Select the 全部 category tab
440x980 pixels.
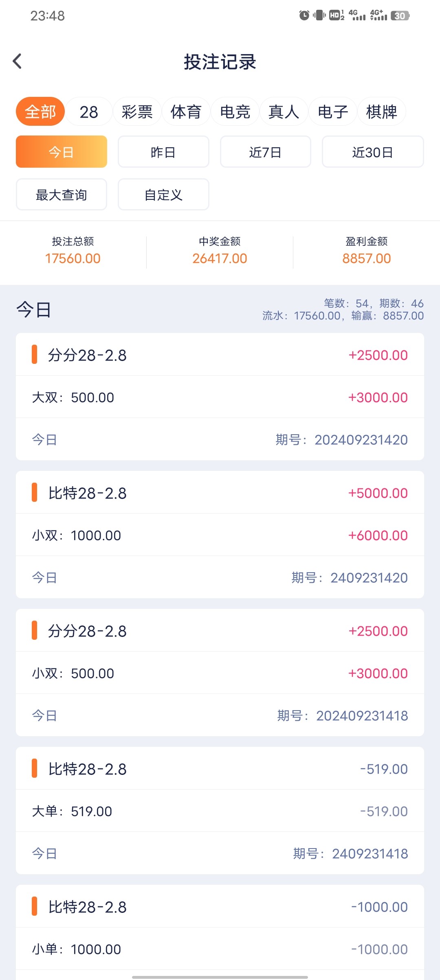40,112
